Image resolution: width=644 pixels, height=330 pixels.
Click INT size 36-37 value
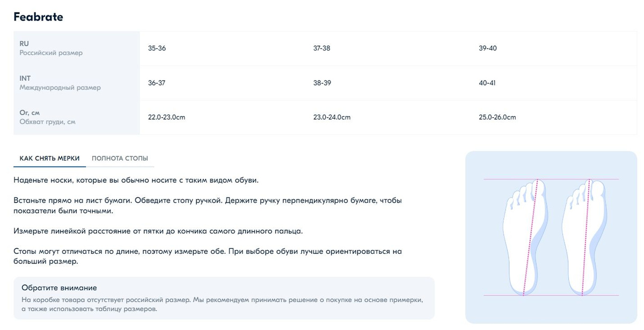157,83
